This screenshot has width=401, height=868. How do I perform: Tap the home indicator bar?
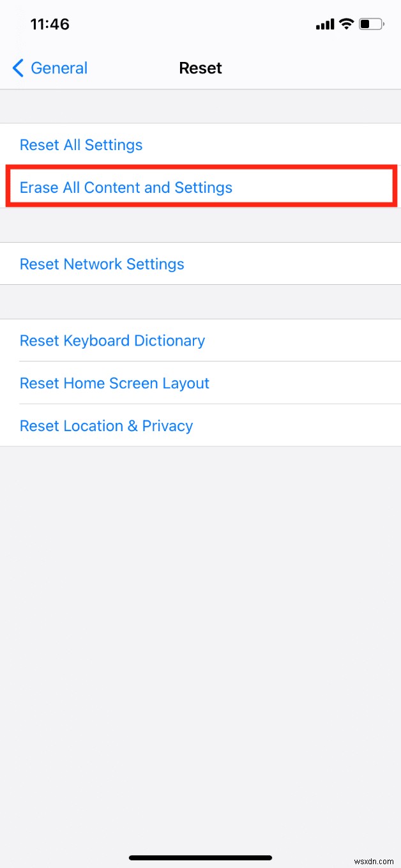pyautogui.click(x=200, y=858)
